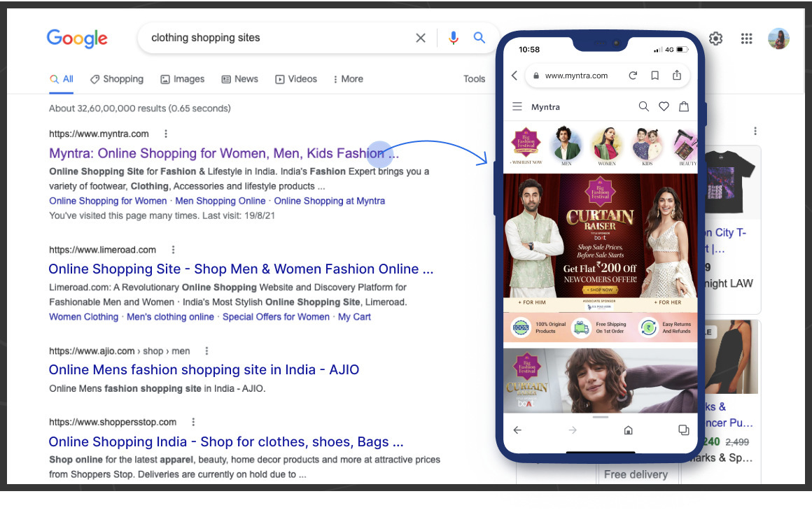Image resolution: width=812 pixels, height=524 pixels.
Task: Switch to the Shopping tab
Action: point(116,78)
